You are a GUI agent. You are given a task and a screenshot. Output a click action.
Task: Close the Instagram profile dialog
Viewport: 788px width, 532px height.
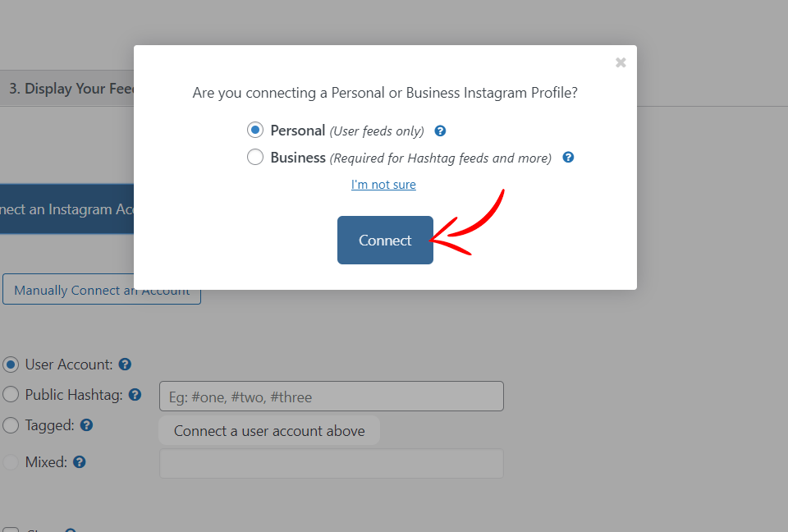(621, 62)
